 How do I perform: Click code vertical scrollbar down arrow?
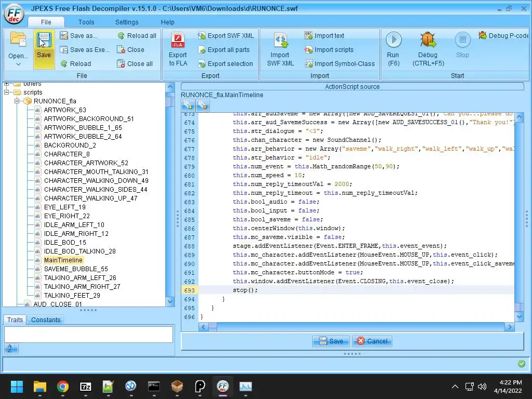519,316
